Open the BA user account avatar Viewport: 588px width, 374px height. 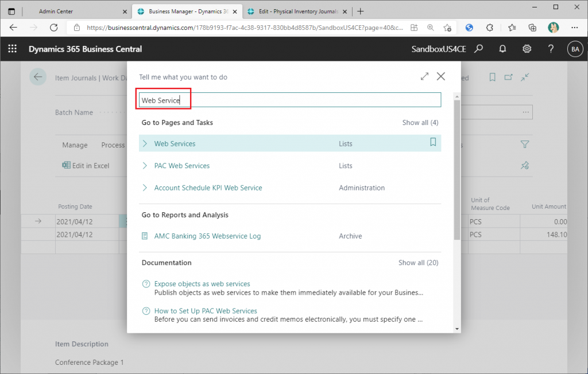[x=575, y=49]
